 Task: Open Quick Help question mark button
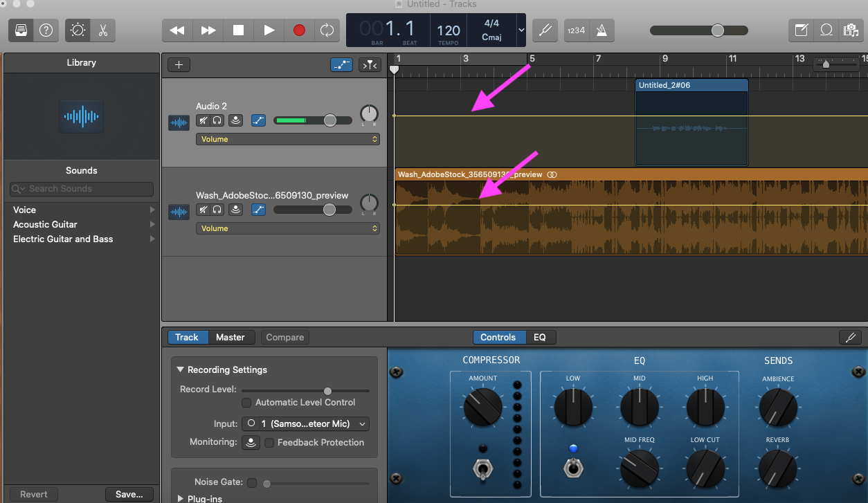tap(46, 30)
